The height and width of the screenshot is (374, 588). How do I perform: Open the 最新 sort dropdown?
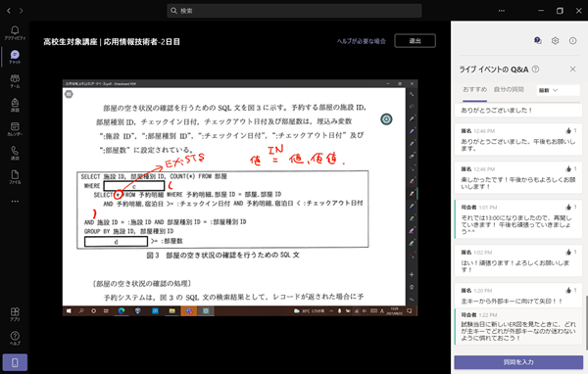click(558, 90)
